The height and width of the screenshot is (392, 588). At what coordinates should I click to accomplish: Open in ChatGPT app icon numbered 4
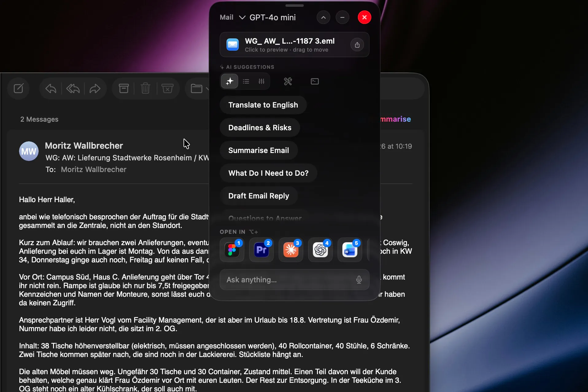320,250
